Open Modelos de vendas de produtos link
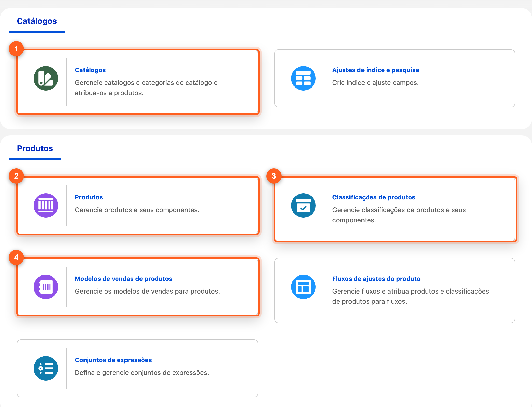 tap(123, 279)
